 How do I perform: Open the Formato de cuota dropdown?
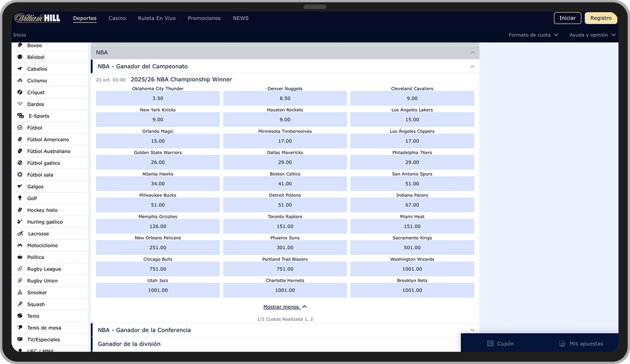533,35
